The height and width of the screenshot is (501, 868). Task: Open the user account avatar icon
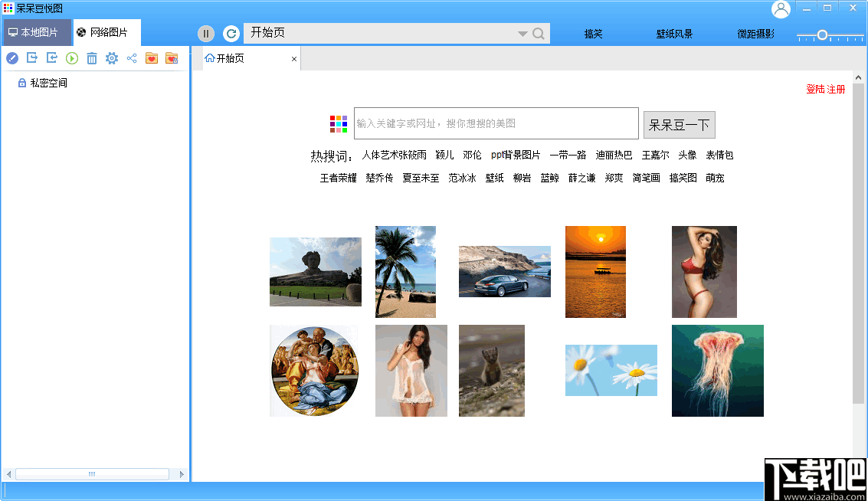pos(781,9)
